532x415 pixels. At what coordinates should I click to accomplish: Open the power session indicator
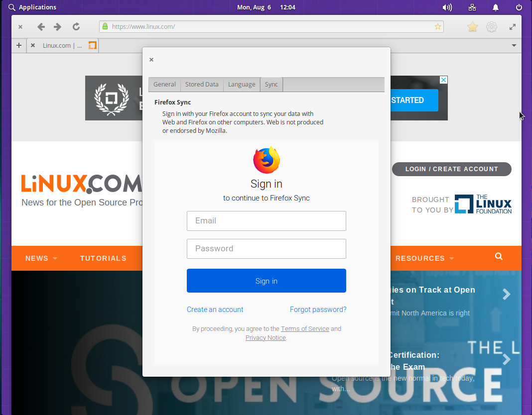(519, 7)
